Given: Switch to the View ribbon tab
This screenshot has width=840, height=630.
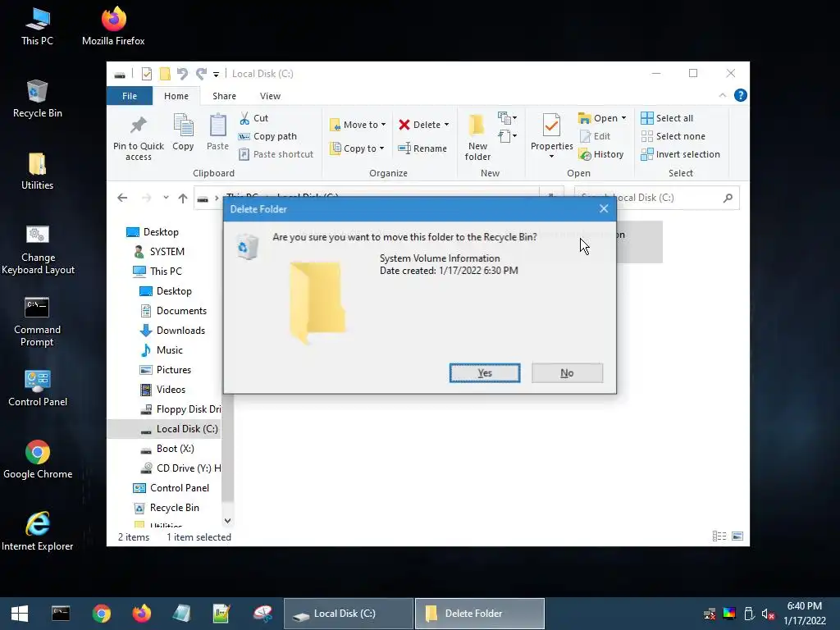Looking at the screenshot, I should (270, 96).
